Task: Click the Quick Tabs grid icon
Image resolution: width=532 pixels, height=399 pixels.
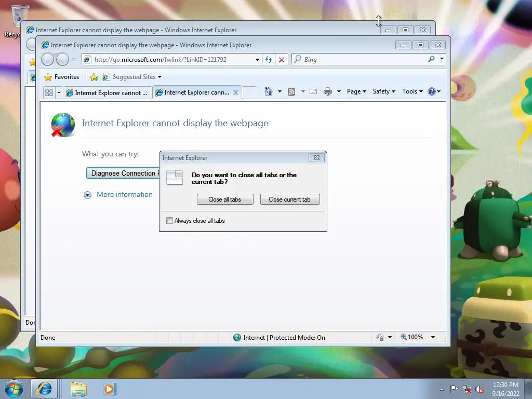Action: pos(49,92)
